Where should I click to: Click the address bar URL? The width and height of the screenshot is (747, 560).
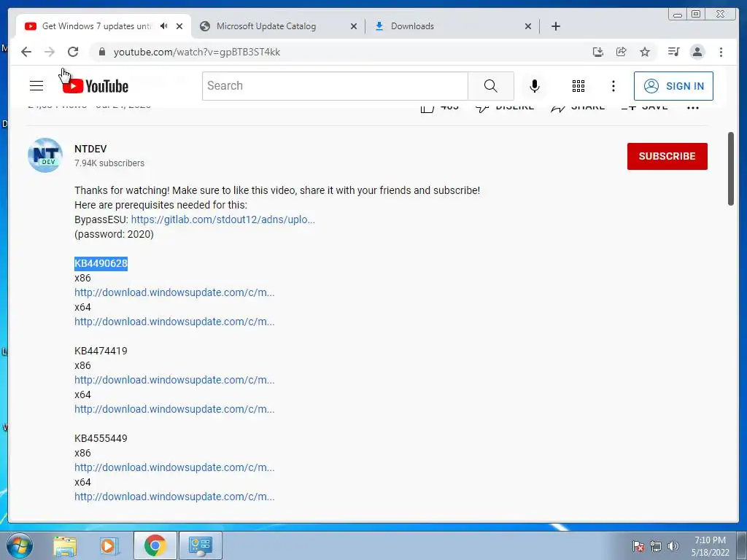197,52
